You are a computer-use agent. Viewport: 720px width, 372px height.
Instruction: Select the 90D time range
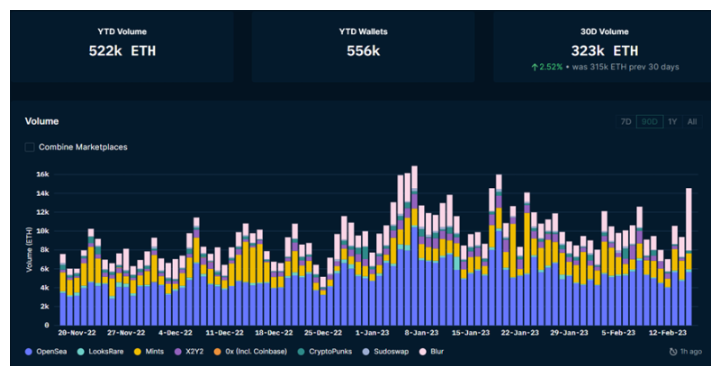pos(650,122)
